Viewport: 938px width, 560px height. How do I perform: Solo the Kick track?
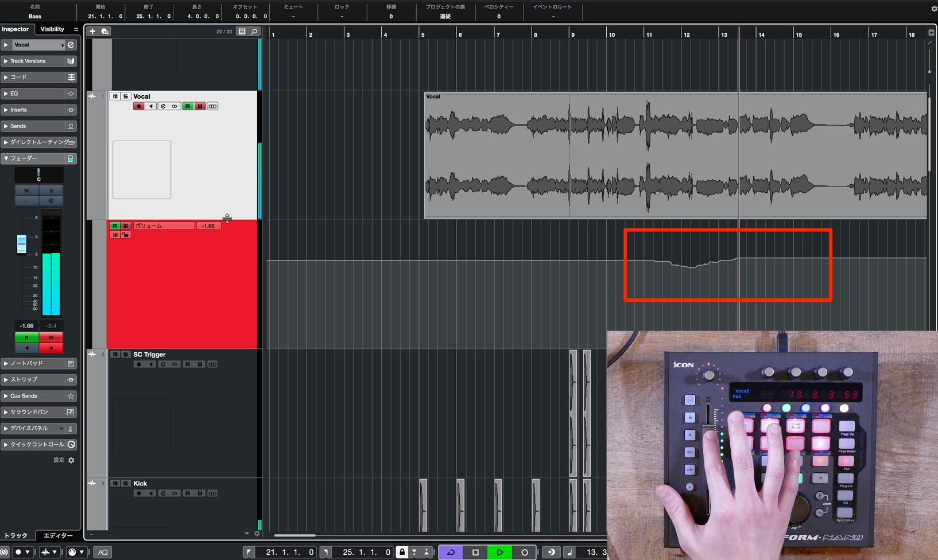pos(126,484)
